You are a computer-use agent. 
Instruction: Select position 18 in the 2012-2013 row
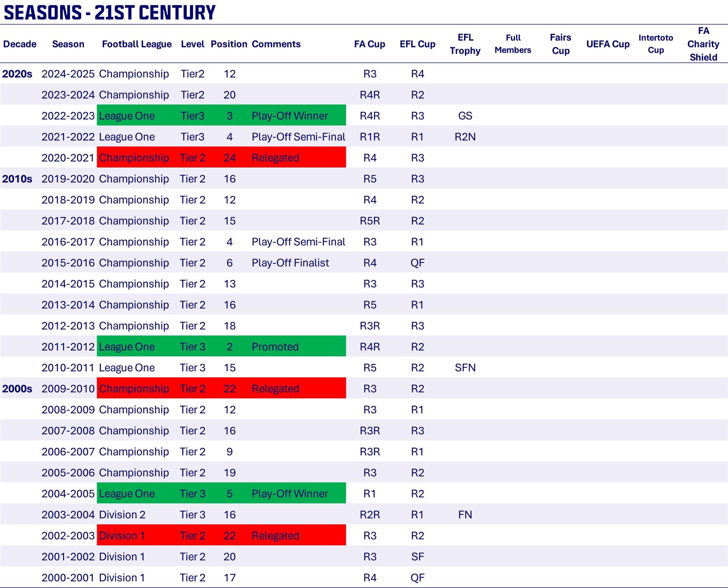229,325
